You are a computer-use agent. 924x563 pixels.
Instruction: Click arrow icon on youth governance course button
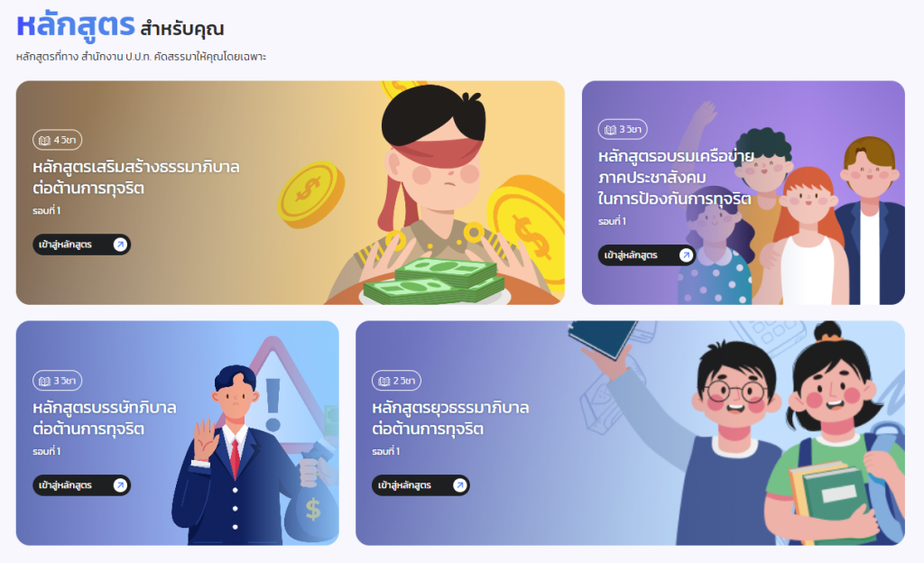click(459, 485)
